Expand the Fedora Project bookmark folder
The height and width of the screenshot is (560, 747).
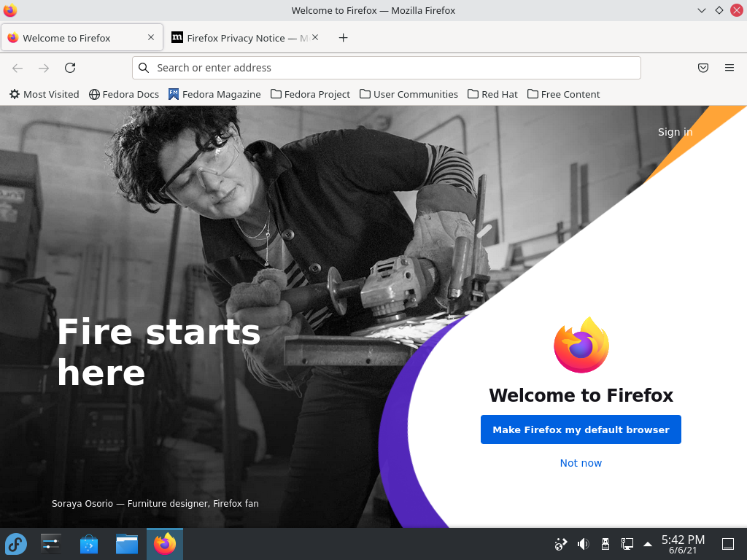(310, 94)
